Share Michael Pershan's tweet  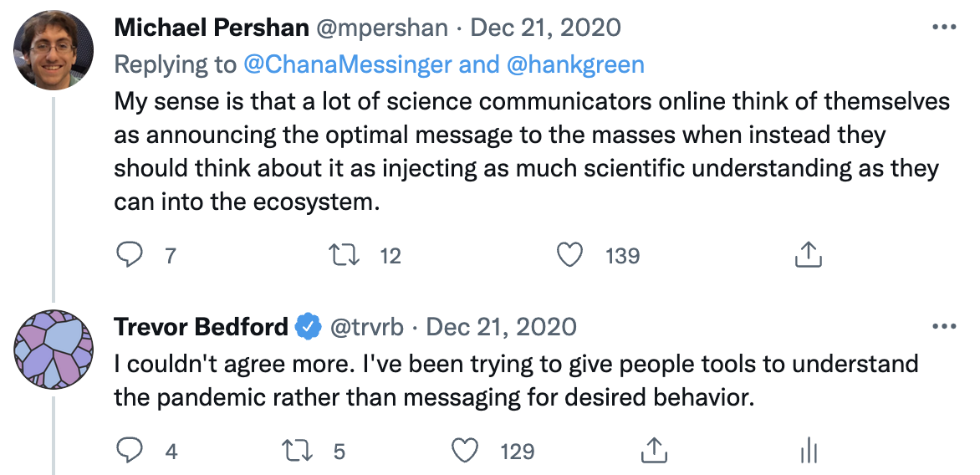807,254
